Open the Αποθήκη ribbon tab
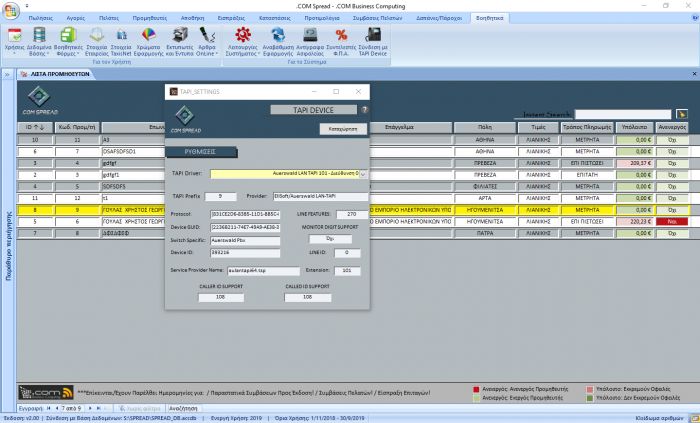The height and width of the screenshot is (423, 700). tap(192, 18)
